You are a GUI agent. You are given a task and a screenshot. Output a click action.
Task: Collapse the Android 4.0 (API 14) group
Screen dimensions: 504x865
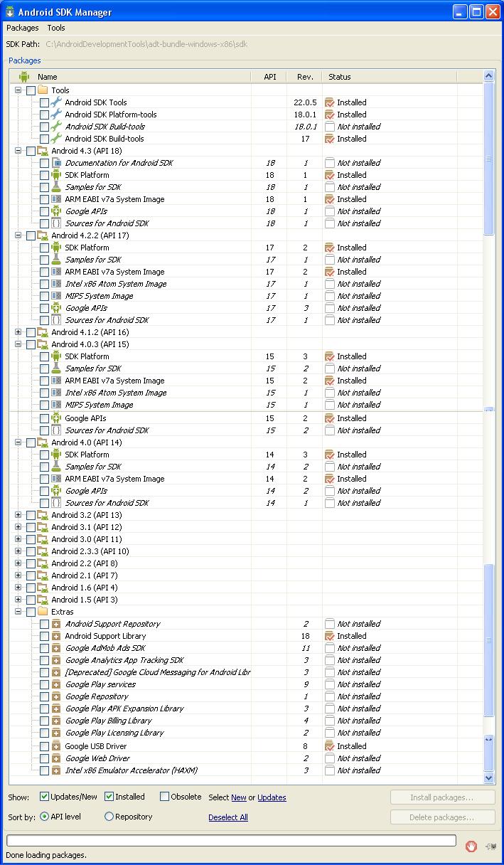(18, 442)
